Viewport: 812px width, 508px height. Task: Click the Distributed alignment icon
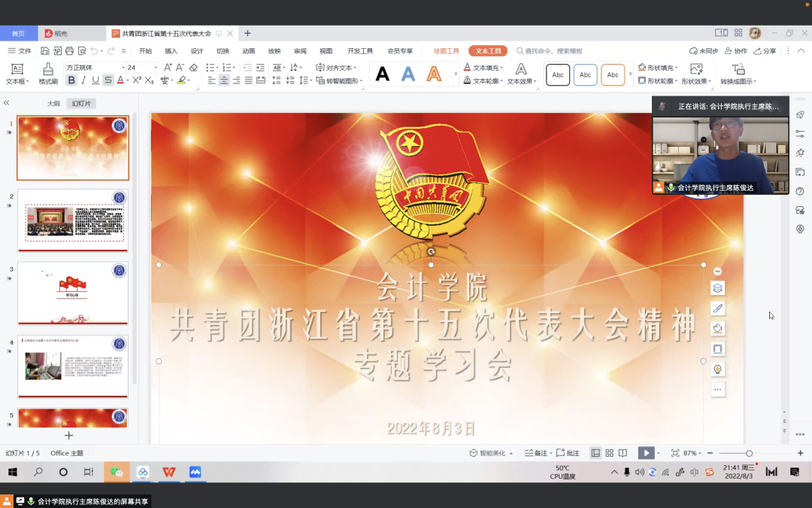coord(261,80)
